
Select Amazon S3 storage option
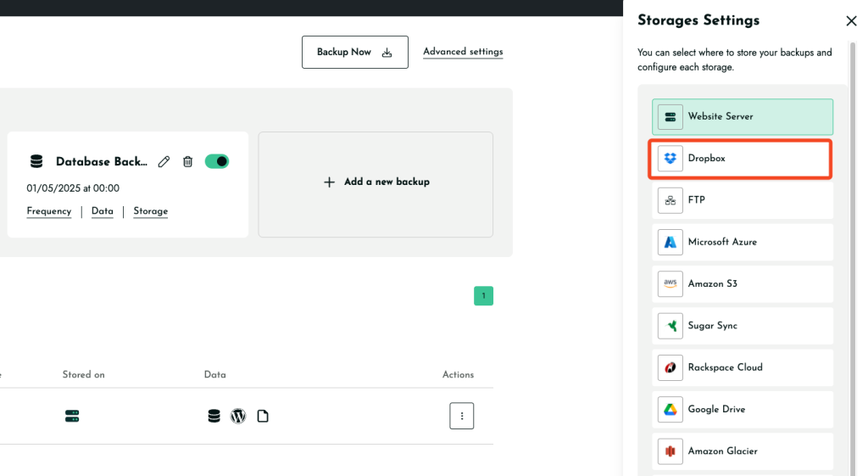click(743, 283)
